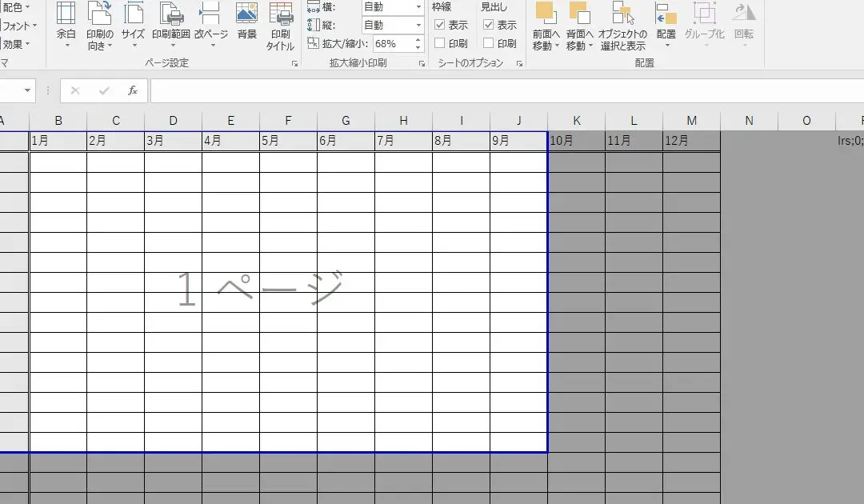Toggle the 枠線 印刷 (Print Gridlines) checkbox

point(440,44)
